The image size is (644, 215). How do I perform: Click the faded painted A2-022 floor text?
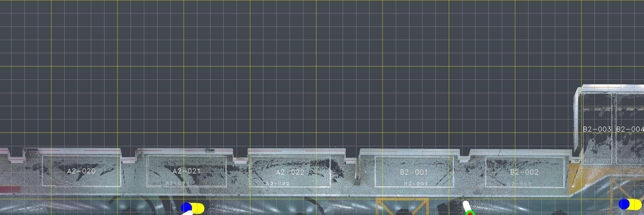tap(278, 184)
